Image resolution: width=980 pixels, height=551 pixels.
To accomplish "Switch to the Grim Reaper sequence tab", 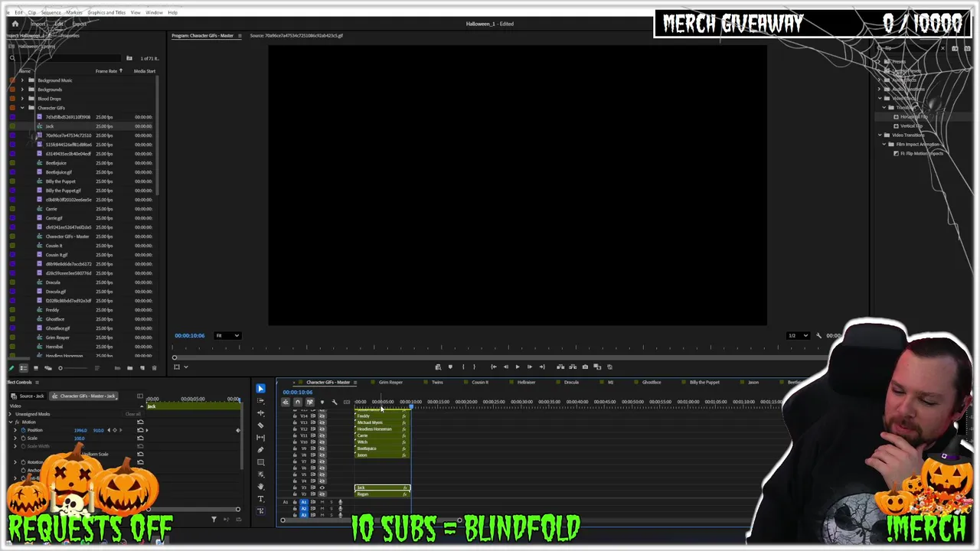I will click(390, 382).
